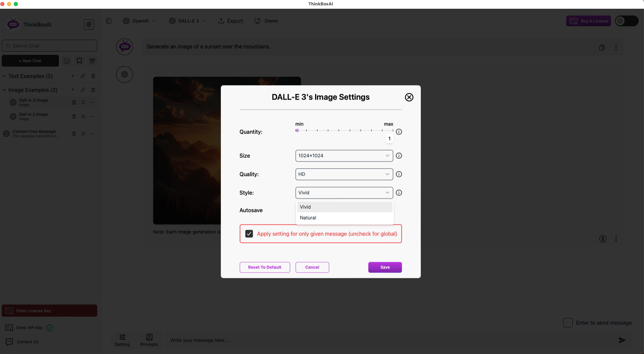Show info about the Size setting
Screen dimensions: 644x354
click(x=399, y=156)
